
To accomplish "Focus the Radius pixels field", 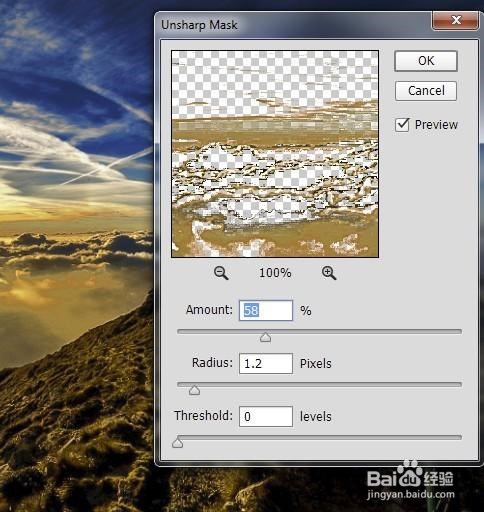I will tap(266, 363).
